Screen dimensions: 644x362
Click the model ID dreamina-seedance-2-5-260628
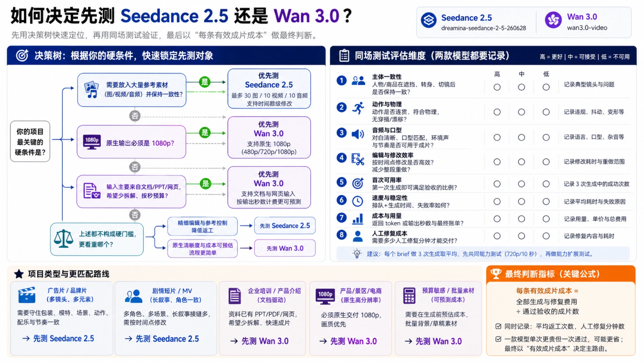[483, 28]
